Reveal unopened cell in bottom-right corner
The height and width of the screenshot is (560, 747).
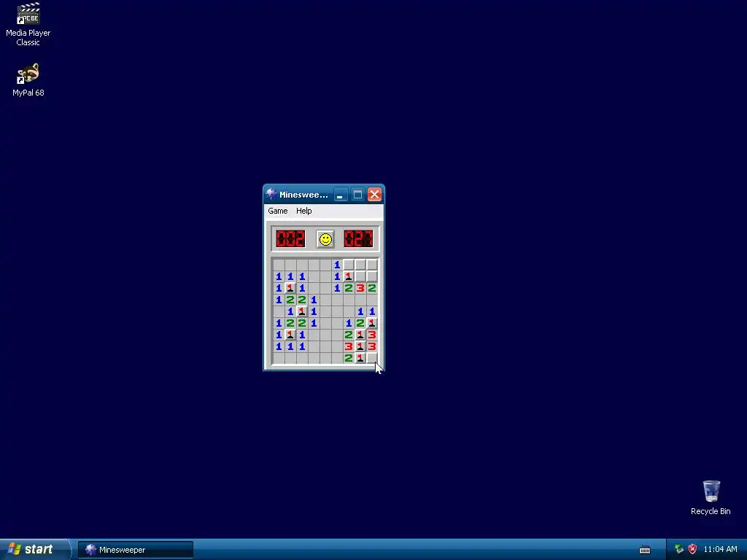[x=372, y=358]
